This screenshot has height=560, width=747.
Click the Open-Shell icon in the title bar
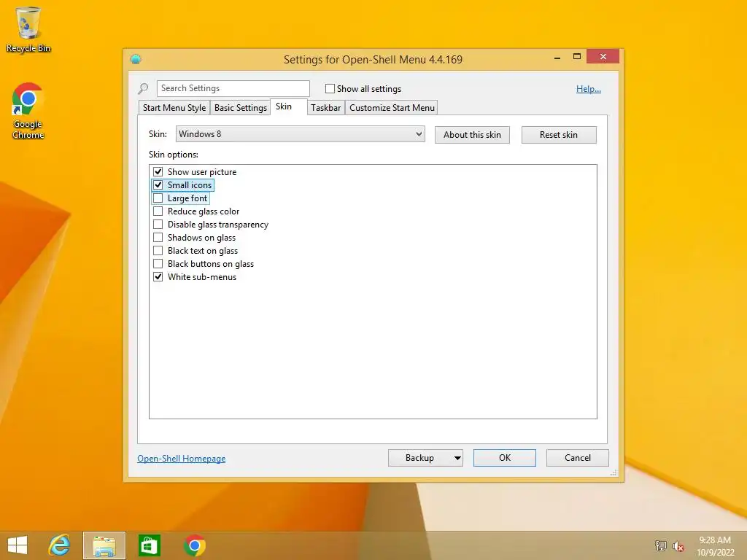coord(136,59)
